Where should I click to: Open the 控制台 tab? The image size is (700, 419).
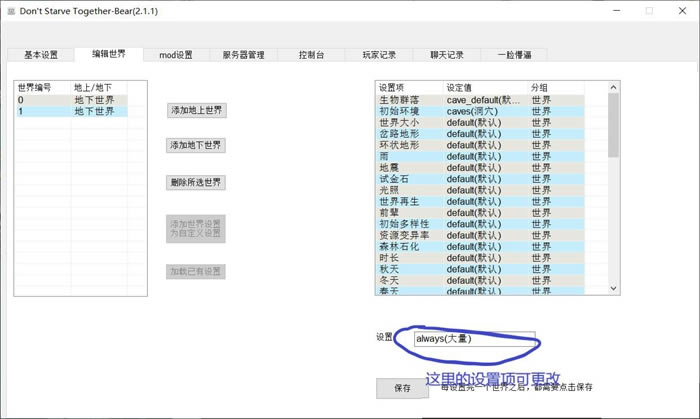pyautogui.click(x=311, y=55)
